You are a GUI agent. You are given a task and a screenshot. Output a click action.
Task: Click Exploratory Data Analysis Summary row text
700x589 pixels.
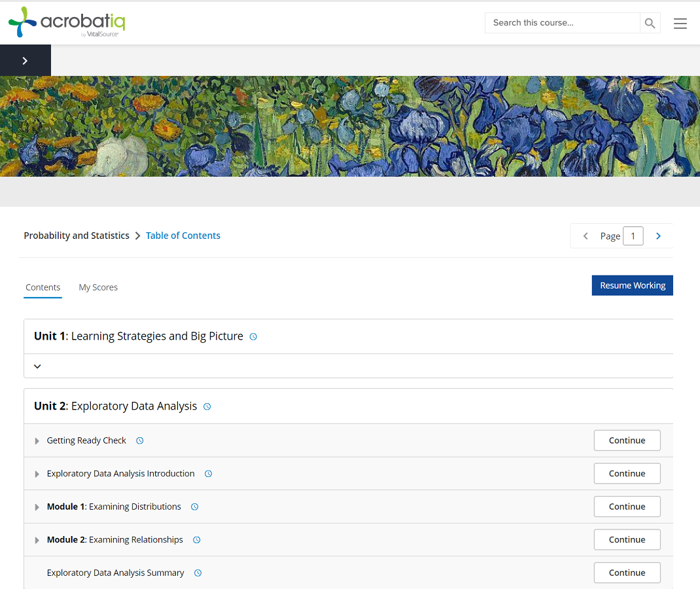click(x=115, y=573)
